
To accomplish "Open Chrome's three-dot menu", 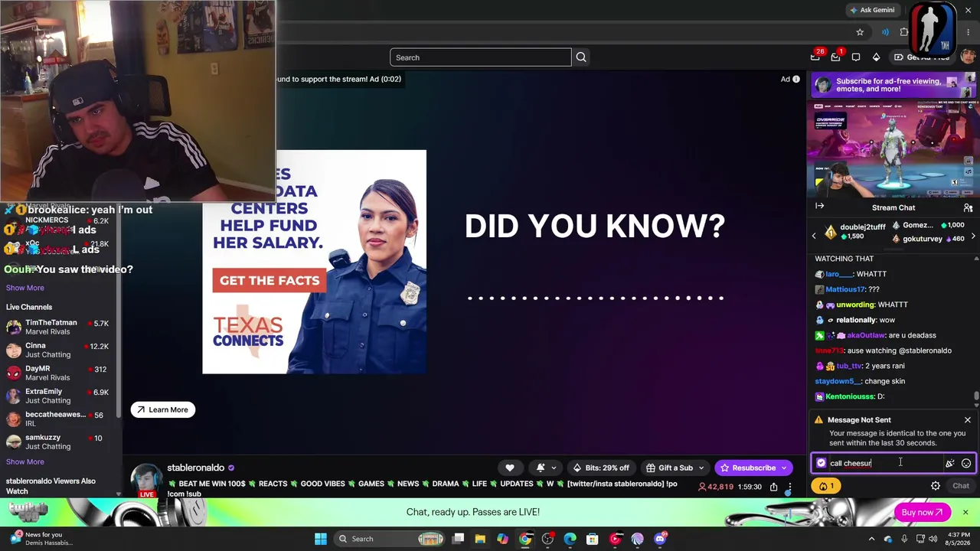I will [x=968, y=32].
